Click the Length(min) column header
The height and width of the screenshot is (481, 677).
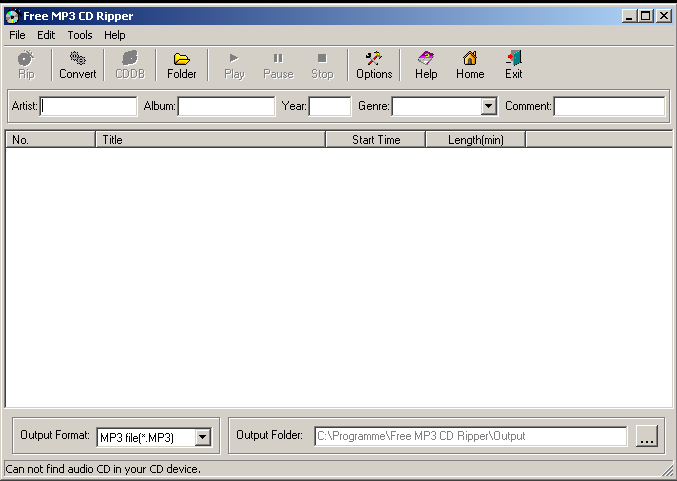(476, 140)
